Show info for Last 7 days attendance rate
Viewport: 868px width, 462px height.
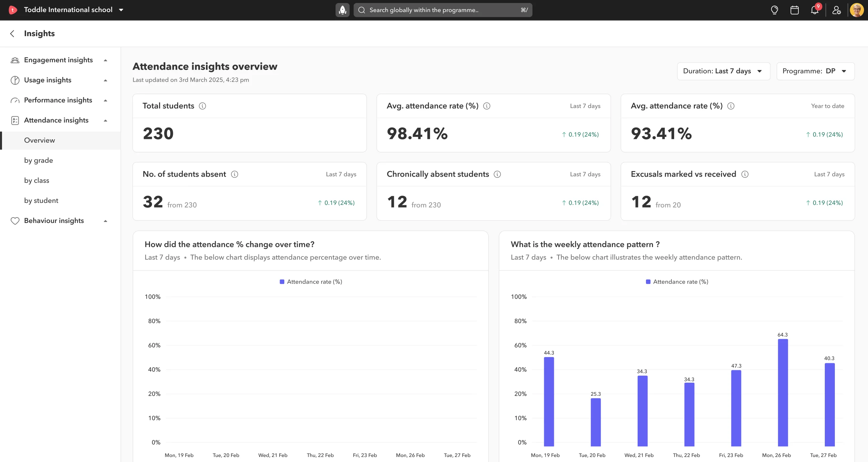[487, 106]
